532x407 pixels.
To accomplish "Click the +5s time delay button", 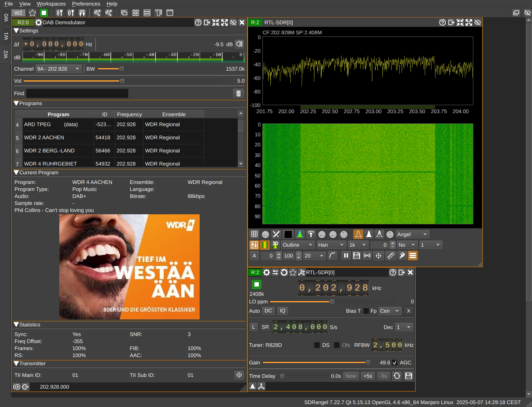I will 367,376.
